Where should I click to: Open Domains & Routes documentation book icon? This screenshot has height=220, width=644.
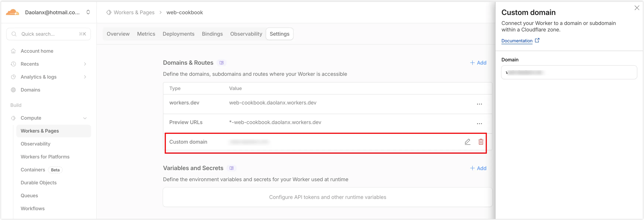[x=222, y=63]
